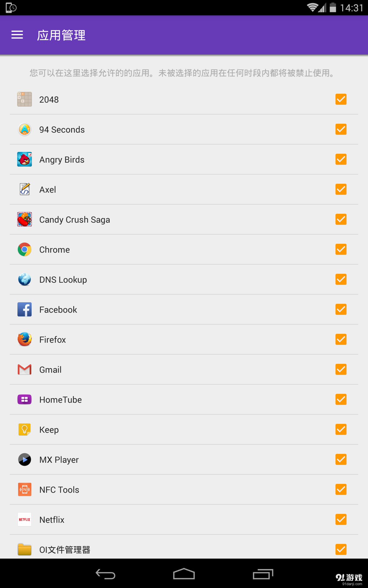Tap the Candy Crush Saga icon

25,219
